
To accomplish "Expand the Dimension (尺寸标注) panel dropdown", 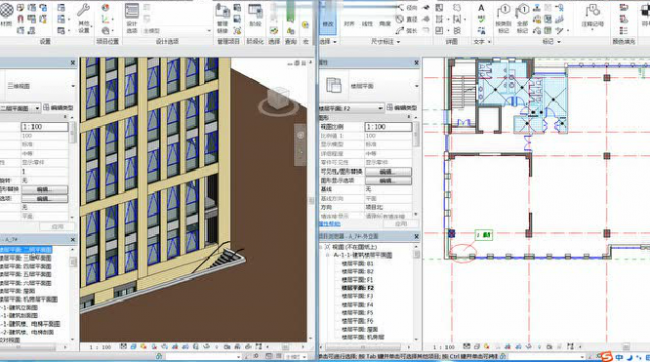I will pyautogui.click(x=398, y=42).
